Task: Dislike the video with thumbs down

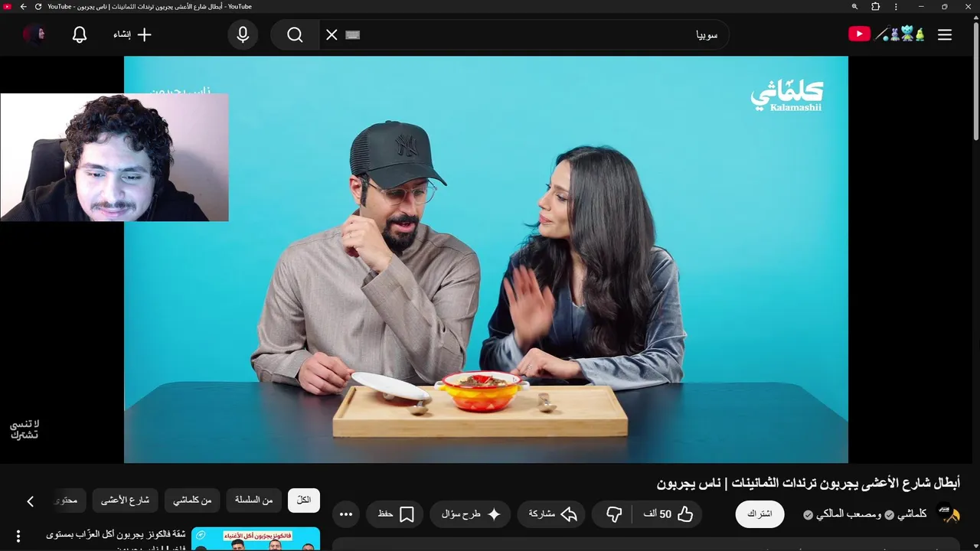Action: click(613, 514)
